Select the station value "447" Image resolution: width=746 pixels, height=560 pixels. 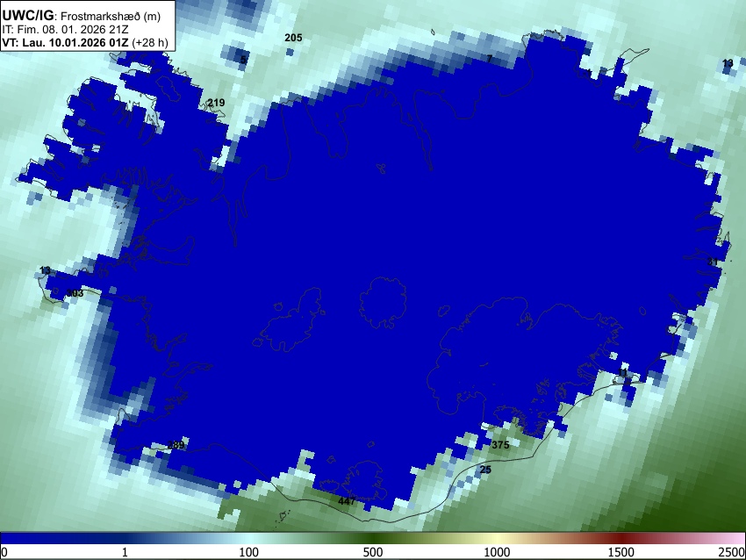pos(347,501)
